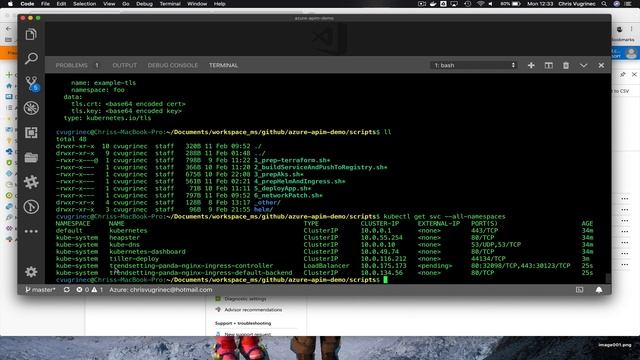
Task: Open the Search view in activity bar
Action: click(31, 58)
